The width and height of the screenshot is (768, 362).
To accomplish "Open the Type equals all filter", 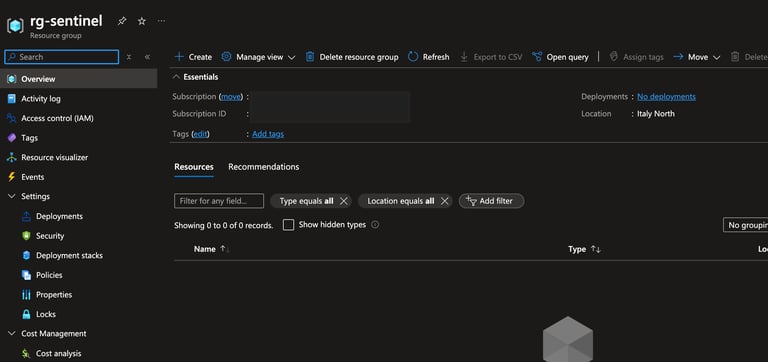I will point(306,201).
